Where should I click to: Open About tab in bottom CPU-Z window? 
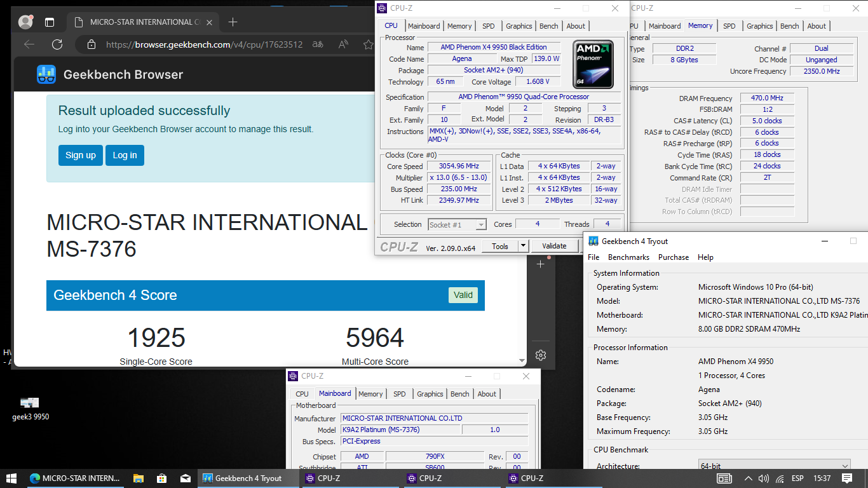tap(487, 394)
